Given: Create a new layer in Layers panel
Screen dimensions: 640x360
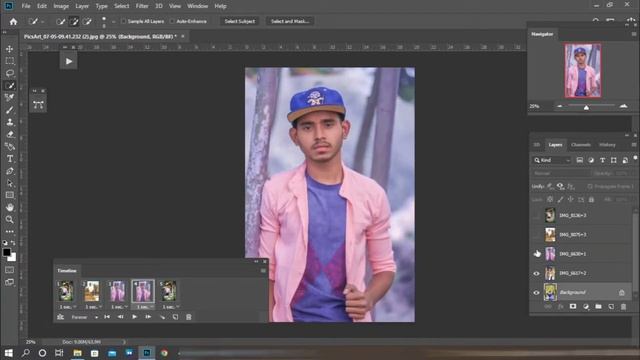Looking at the screenshot, I should coord(611,307).
